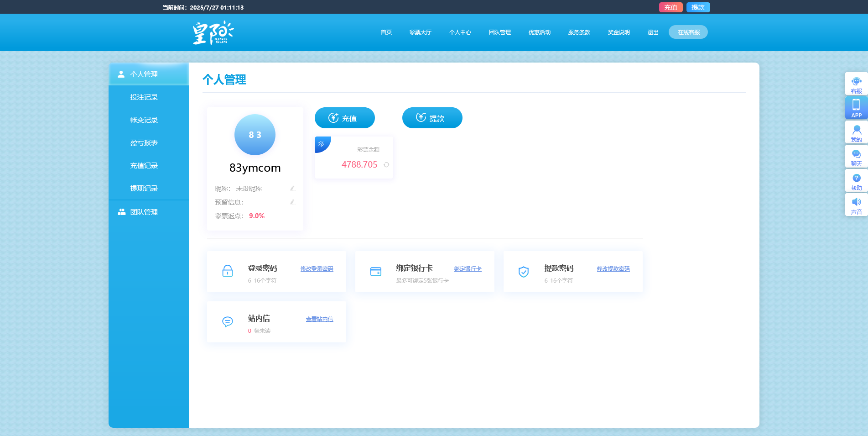868x436 pixels.
Task: Click the large blue 提款 withdraw button
Action: (432, 118)
